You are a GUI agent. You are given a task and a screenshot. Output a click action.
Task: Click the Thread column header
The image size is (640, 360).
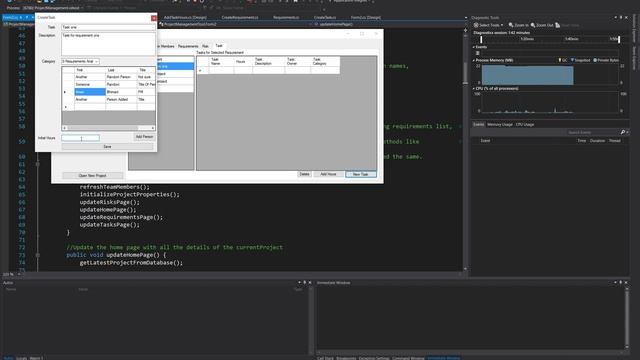pos(615,141)
